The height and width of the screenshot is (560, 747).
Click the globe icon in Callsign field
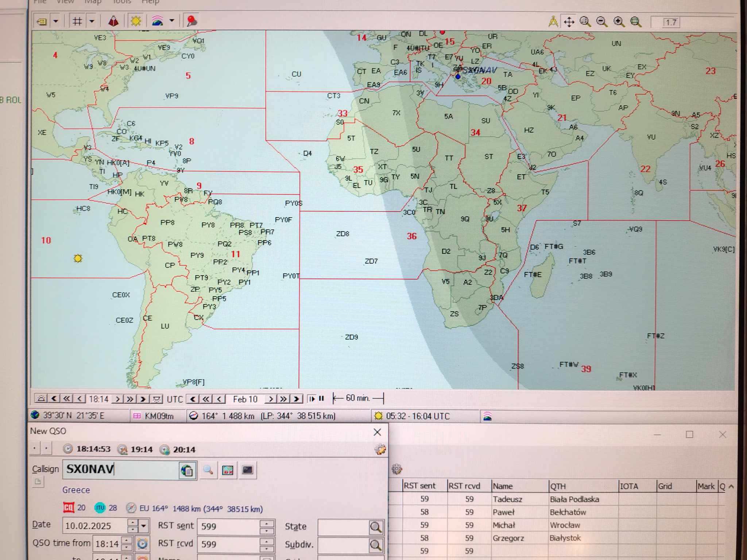click(x=187, y=471)
